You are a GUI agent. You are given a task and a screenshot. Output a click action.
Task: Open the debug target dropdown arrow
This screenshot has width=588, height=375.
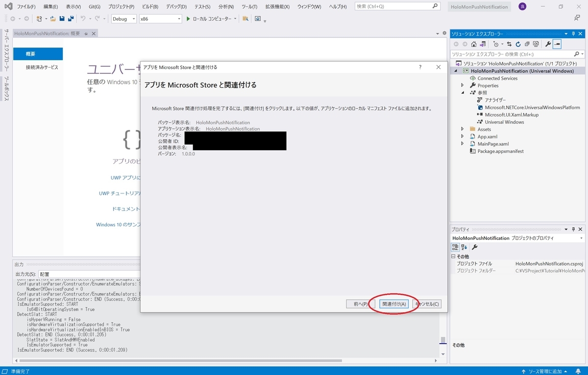pyautogui.click(x=236, y=19)
